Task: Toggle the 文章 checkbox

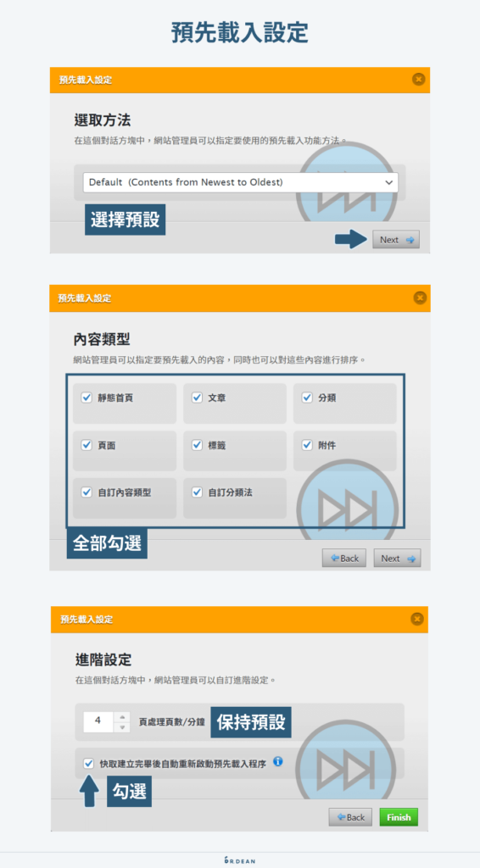Action: [x=197, y=398]
